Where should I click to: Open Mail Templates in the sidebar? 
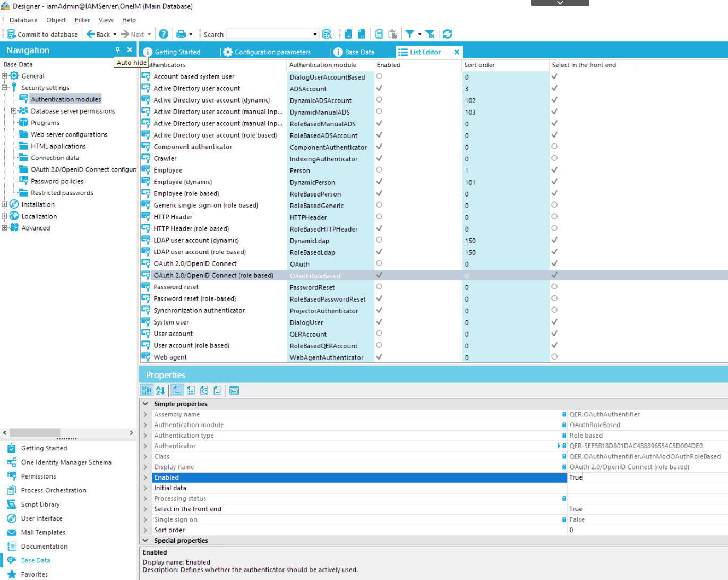[43, 532]
